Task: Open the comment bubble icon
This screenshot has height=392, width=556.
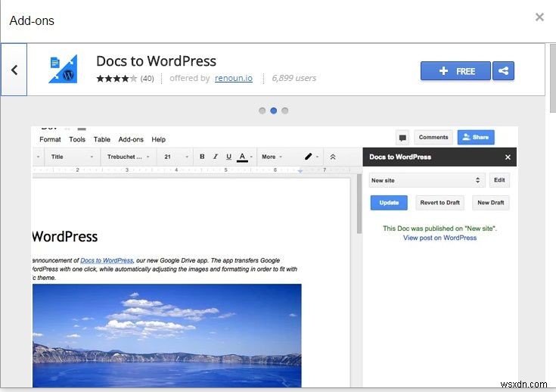Action: 402,138
